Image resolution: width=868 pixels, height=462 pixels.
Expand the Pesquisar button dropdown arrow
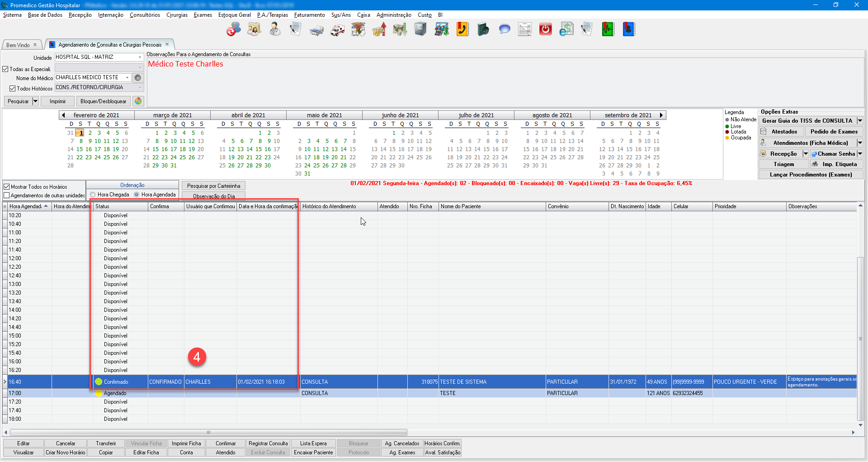35,101
